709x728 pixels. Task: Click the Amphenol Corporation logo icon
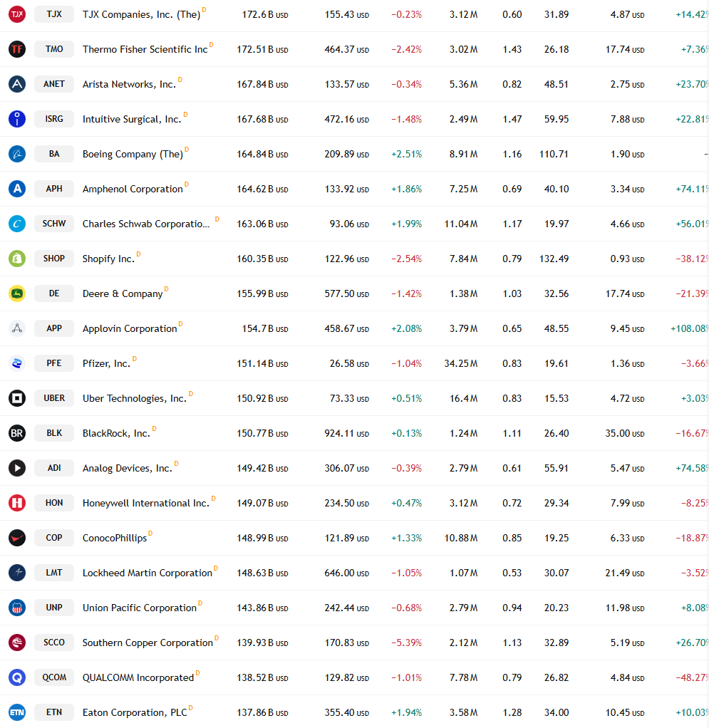tap(17, 189)
